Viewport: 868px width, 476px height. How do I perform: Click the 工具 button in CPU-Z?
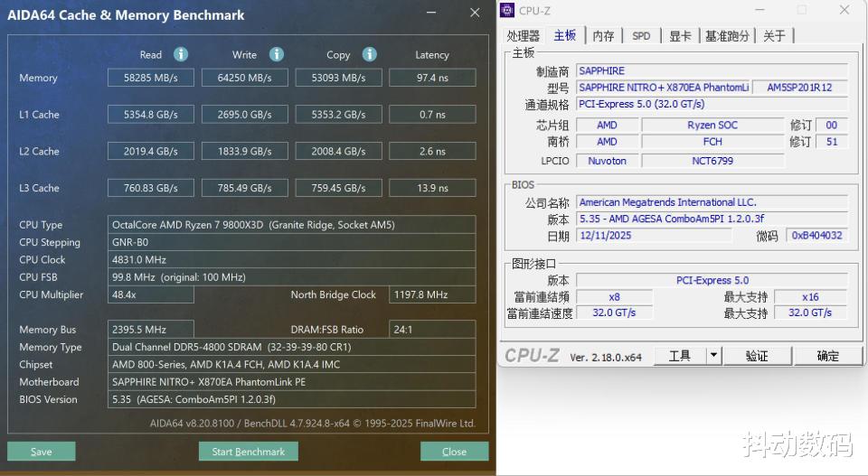[680, 356]
